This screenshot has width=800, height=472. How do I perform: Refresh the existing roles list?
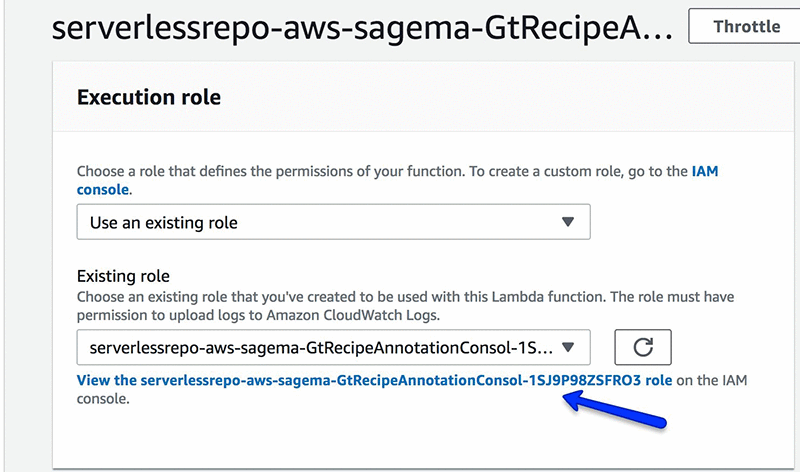point(642,347)
